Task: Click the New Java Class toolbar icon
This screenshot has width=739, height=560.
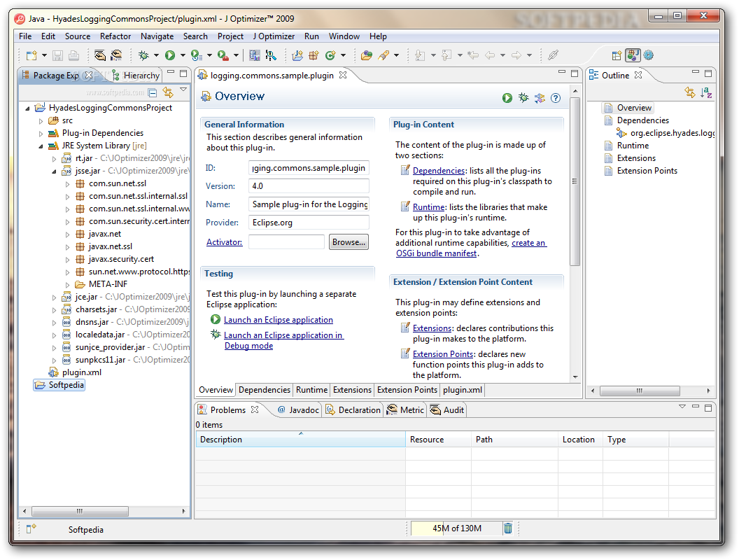Action: (330, 55)
